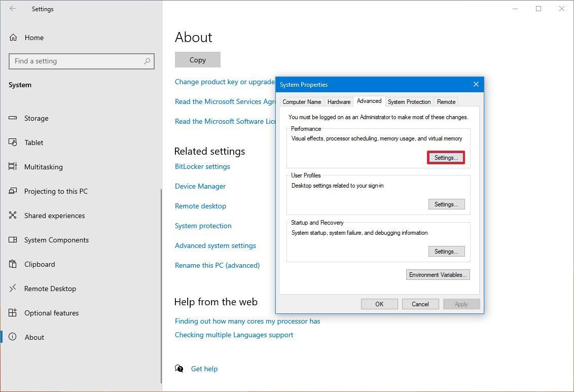This screenshot has width=574, height=392.
Task: Select the Storage icon in the sidebar
Action: pyautogui.click(x=13, y=118)
